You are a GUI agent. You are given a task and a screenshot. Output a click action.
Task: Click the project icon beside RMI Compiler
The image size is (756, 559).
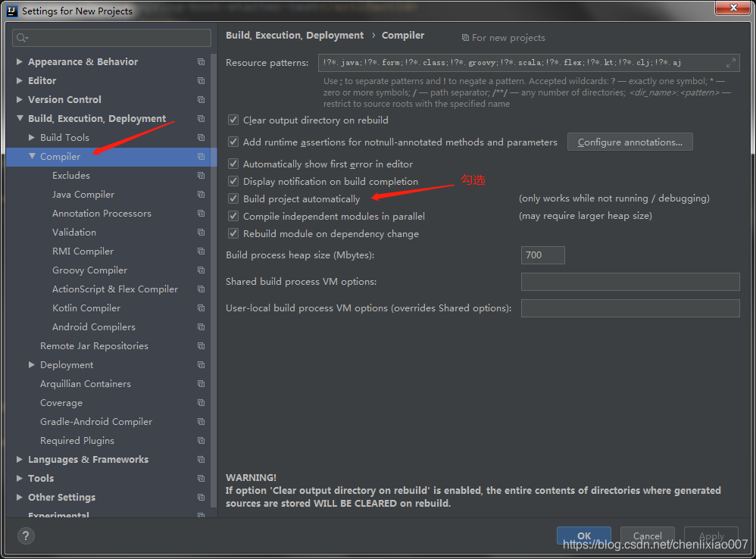tap(201, 251)
